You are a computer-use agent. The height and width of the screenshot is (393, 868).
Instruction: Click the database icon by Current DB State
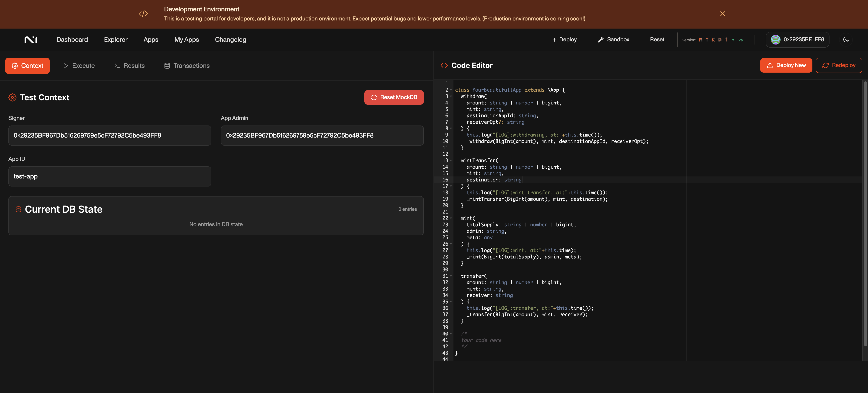click(18, 210)
